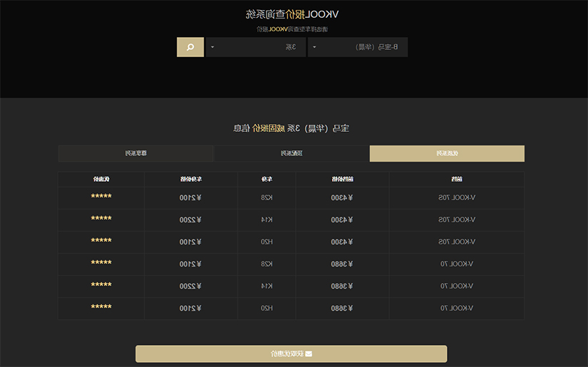Click stars in the V-KOOL 70S K14 row

[101, 218]
